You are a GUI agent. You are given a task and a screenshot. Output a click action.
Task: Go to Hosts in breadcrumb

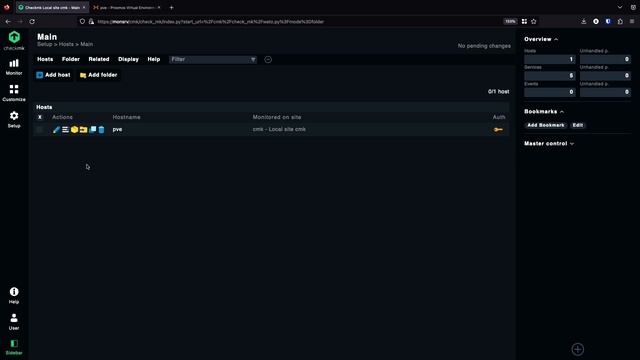[66, 44]
